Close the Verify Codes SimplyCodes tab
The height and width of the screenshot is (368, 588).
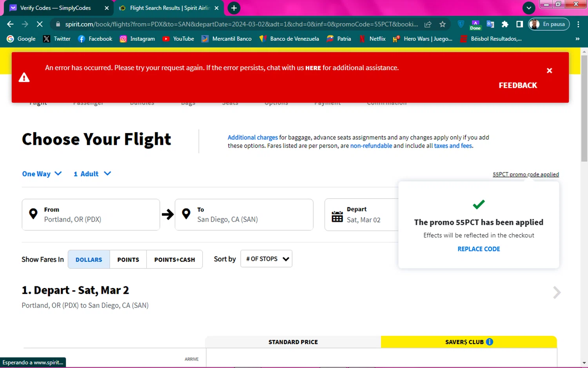coord(107,8)
